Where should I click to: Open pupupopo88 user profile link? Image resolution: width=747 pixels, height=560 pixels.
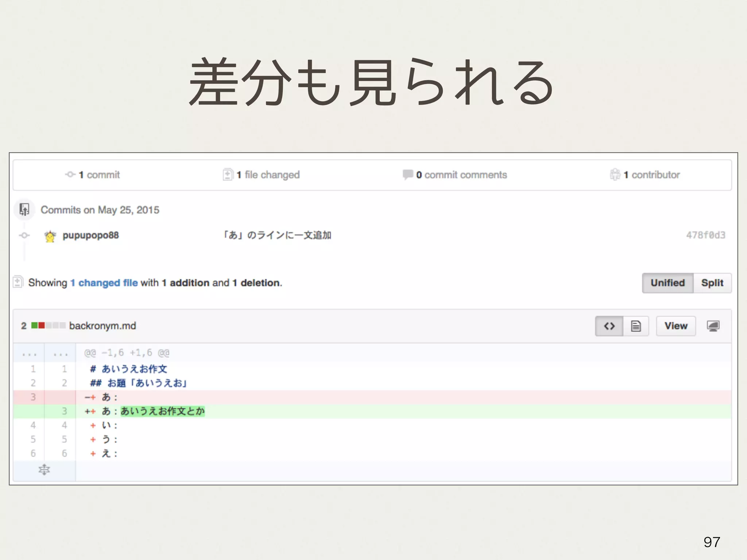coord(90,236)
